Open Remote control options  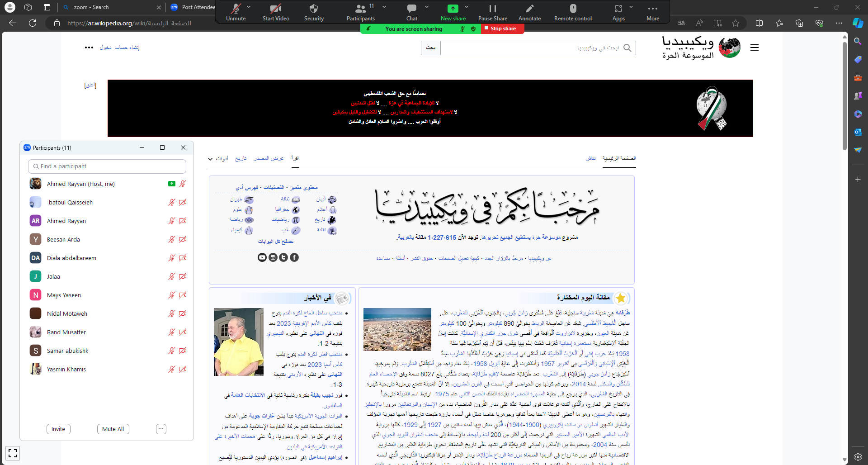[x=572, y=11]
